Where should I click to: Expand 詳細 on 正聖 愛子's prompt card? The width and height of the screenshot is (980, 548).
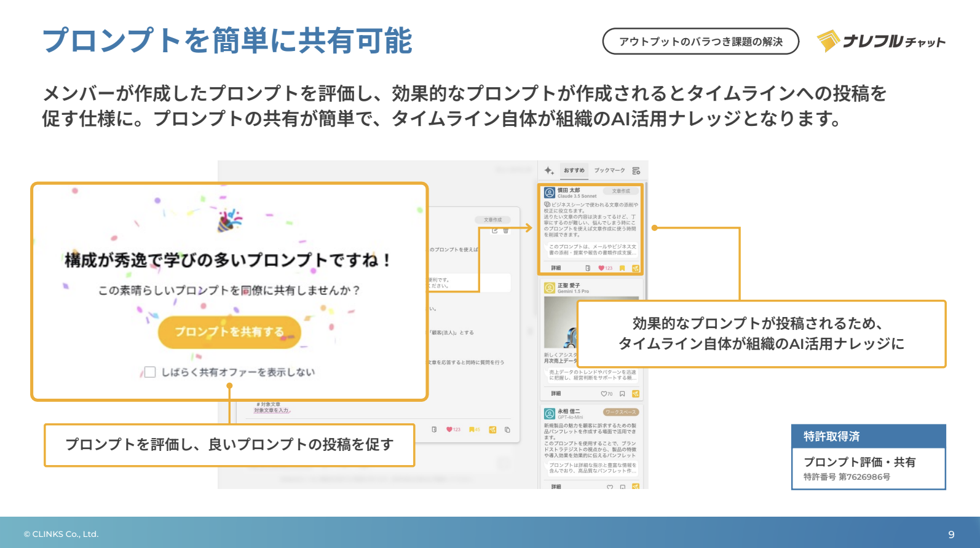click(556, 394)
